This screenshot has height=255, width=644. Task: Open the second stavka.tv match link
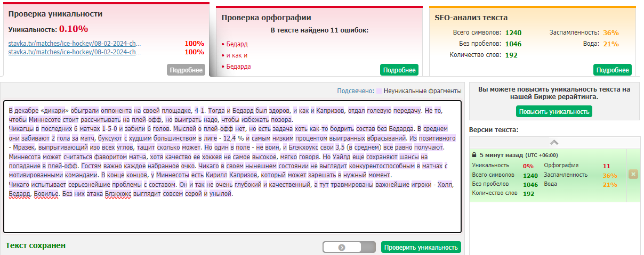75,52
